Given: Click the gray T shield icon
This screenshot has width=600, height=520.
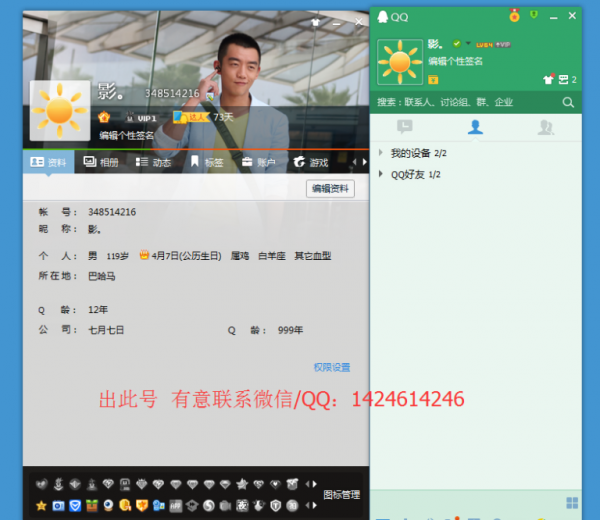Looking at the screenshot, I should pos(276,506).
